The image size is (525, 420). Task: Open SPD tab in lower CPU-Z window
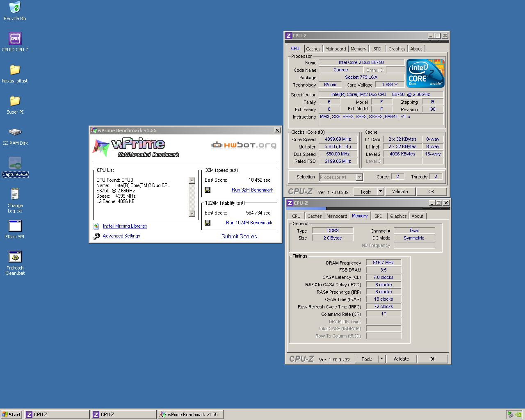click(379, 216)
